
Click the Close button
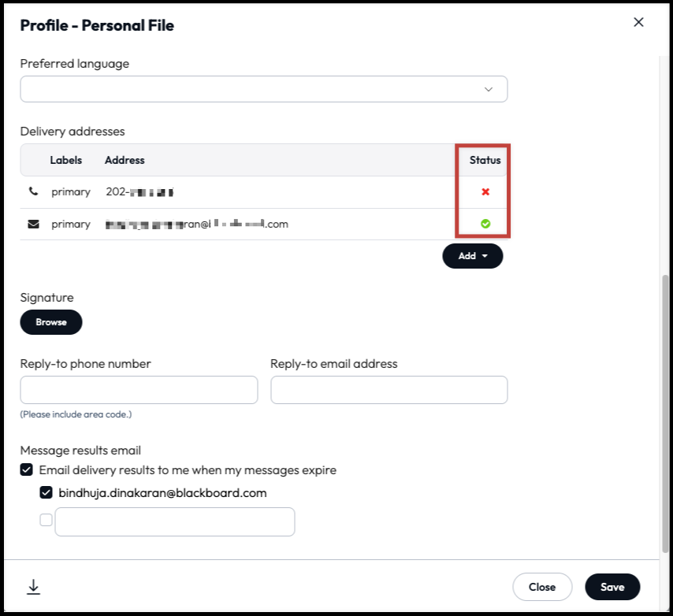[542, 587]
